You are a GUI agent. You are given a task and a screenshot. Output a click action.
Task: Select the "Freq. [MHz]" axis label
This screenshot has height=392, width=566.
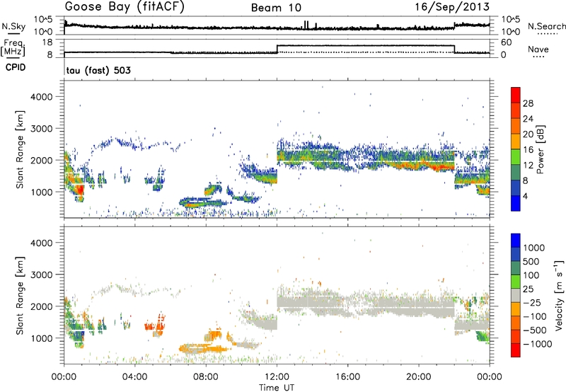click(x=14, y=47)
